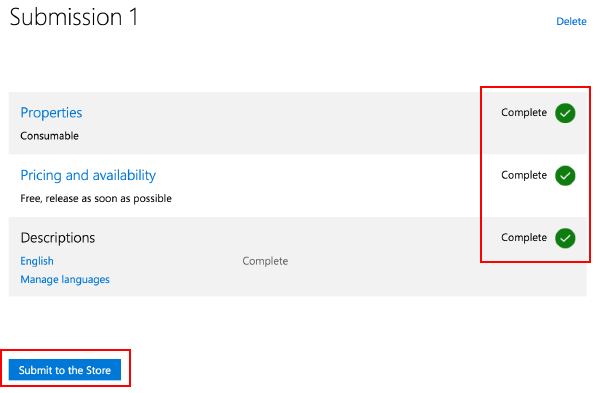Open the Properties section link
The height and width of the screenshot is (393, 600).
coord(51,113)
